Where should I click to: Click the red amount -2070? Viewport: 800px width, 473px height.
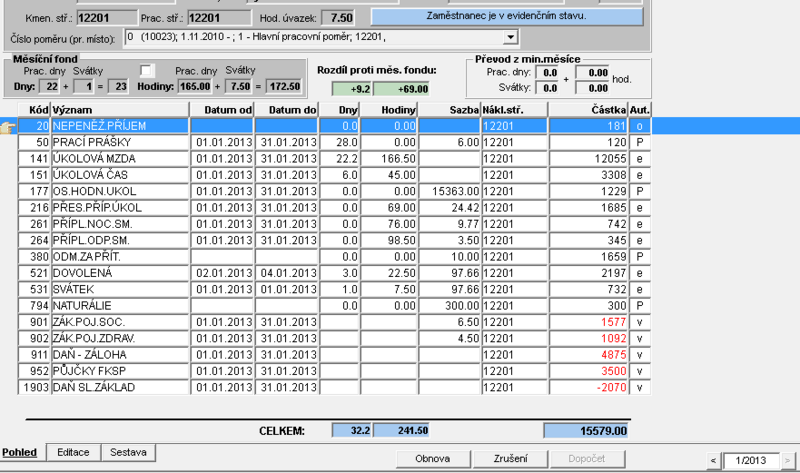[x=588, y=387]
